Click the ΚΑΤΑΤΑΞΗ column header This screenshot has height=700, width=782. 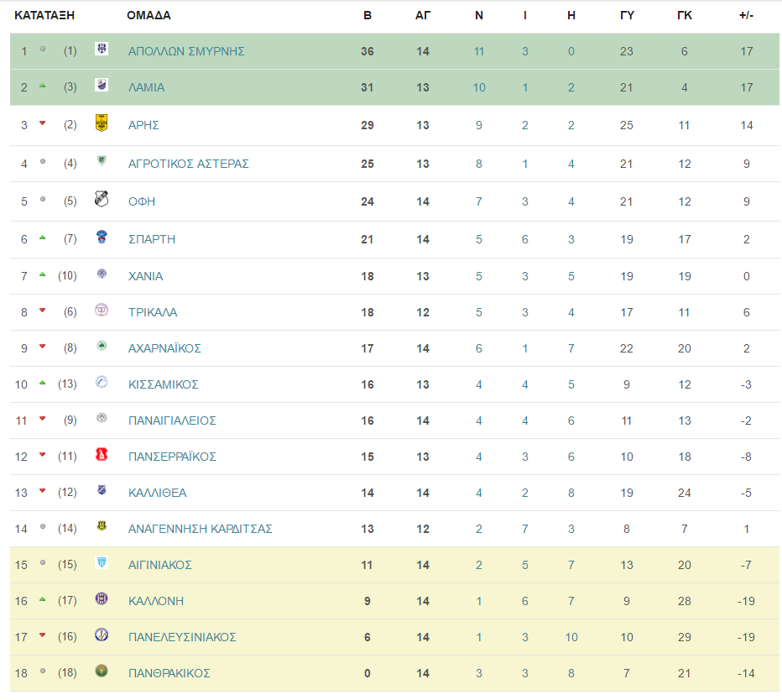[44, 15]
